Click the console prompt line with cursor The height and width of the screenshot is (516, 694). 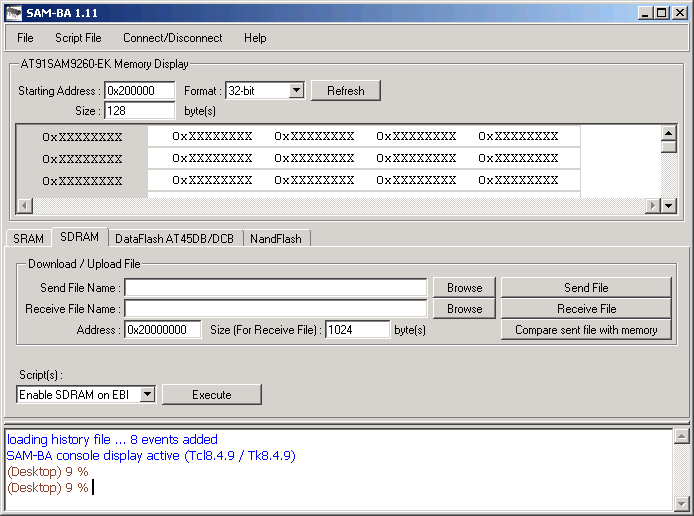(51, 487)
